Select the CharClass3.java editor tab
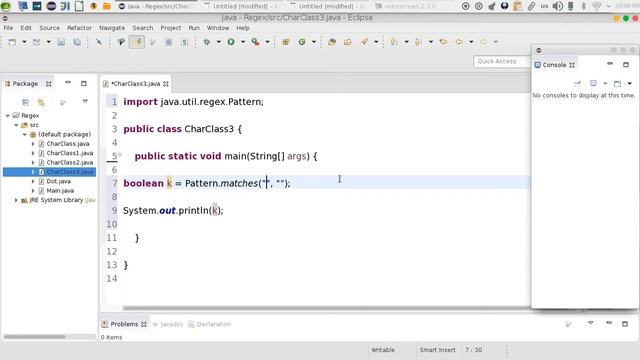The height and width of the screenshot is (360, 640). (136, 84)
